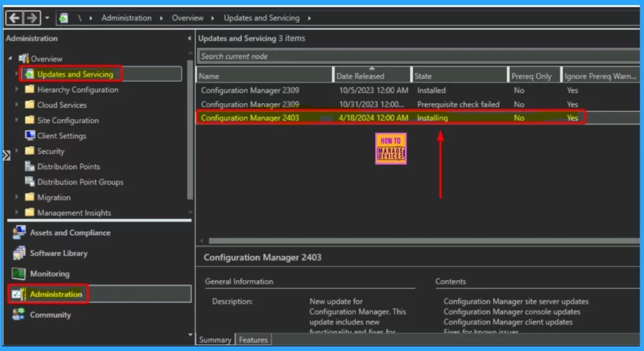Open dropdown arrow after Administration breadcrumb

coord(161,18)
